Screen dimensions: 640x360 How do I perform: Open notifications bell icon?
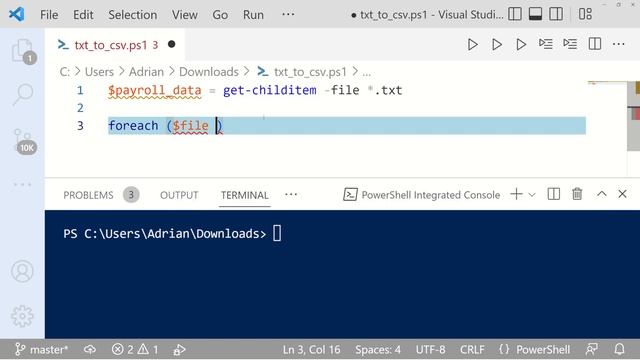point(619,349)
